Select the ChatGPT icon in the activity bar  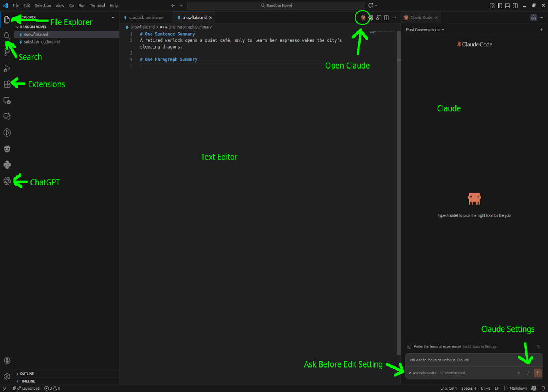(x=7, y=181)
